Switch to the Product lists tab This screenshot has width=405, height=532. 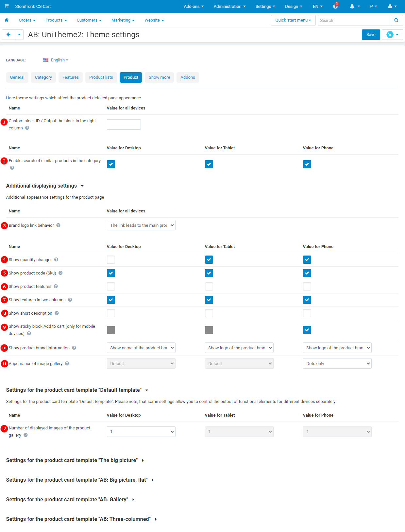[x=101, y=77]
